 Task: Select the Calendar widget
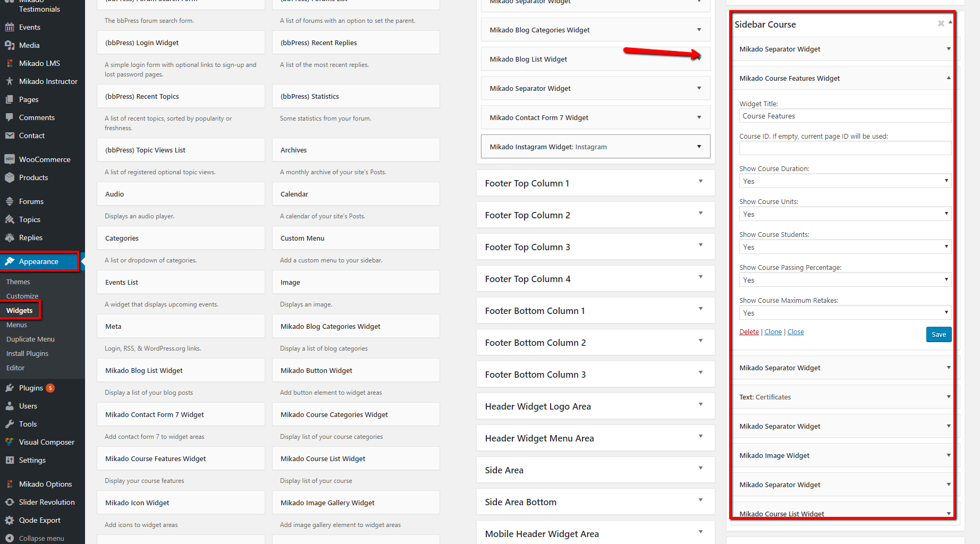[356, 194]
